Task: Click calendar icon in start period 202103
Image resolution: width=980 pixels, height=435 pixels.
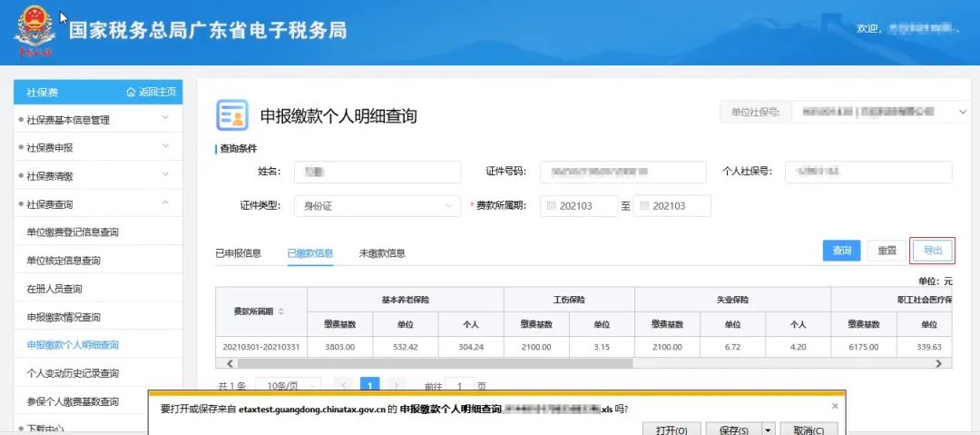Action: click(x=551, y=206)
